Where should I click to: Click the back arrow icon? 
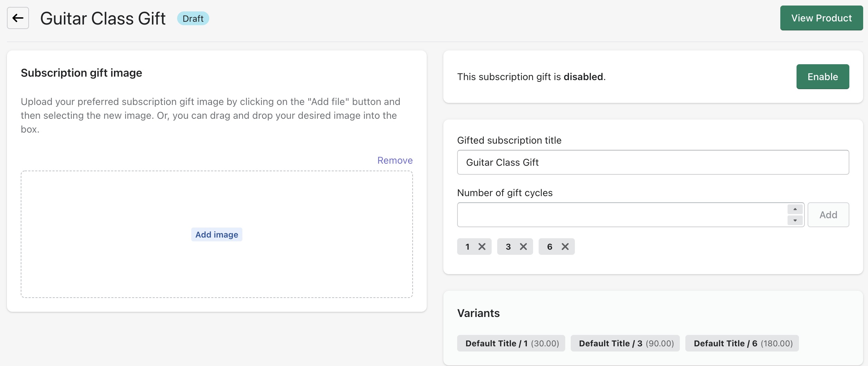point(18,18)
